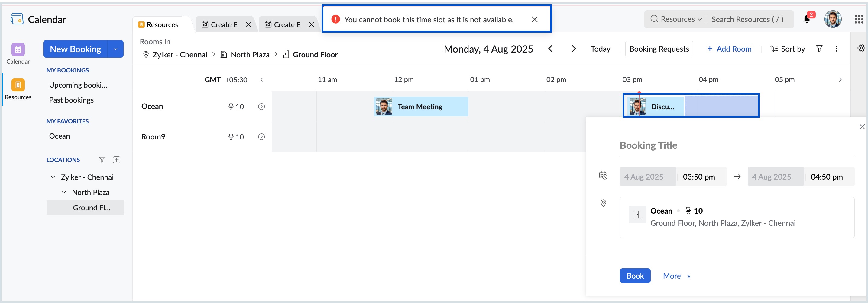Click the Ocean room card in booking panel
868x303 pixels.
pos(737,217)
